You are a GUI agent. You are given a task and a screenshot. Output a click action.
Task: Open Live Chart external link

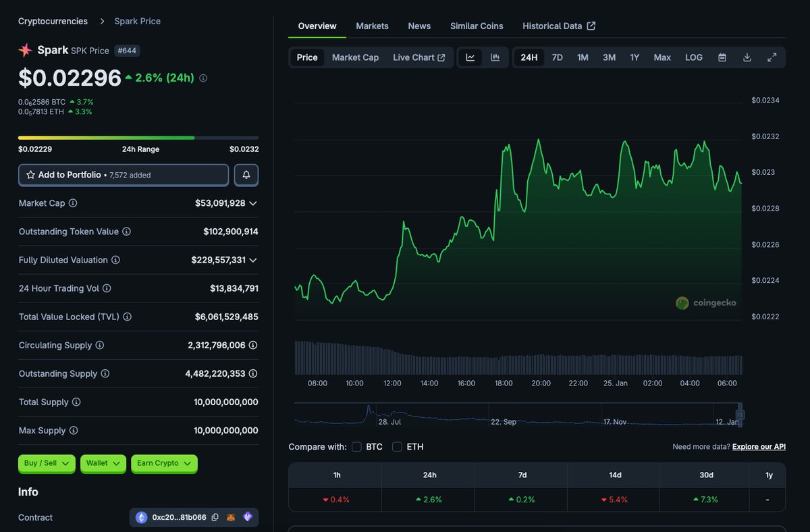coord(419,57)
